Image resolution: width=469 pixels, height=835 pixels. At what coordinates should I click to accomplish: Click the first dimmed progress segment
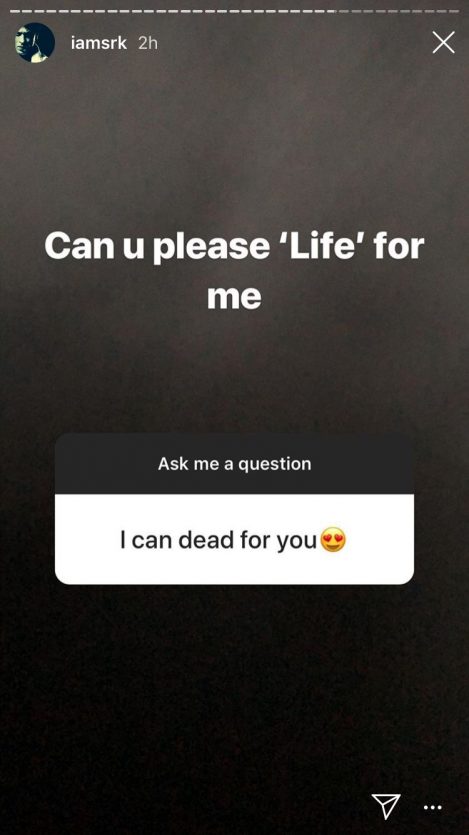tap(343, 11)
